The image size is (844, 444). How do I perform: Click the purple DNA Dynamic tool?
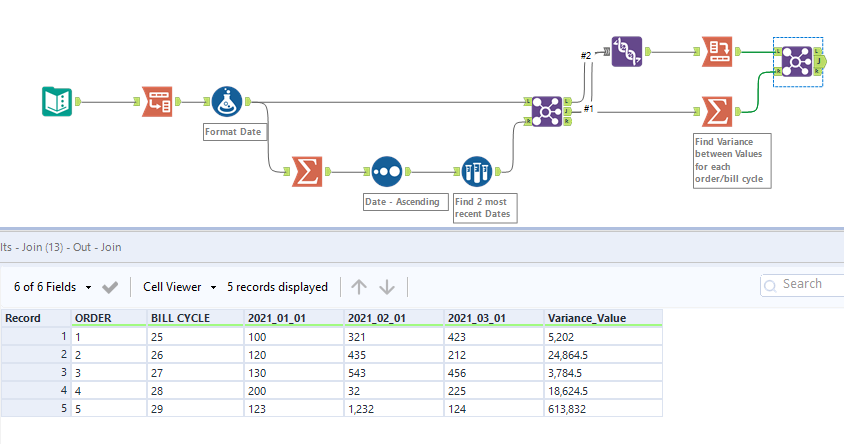pyautogui.click(x=626, y=51)
